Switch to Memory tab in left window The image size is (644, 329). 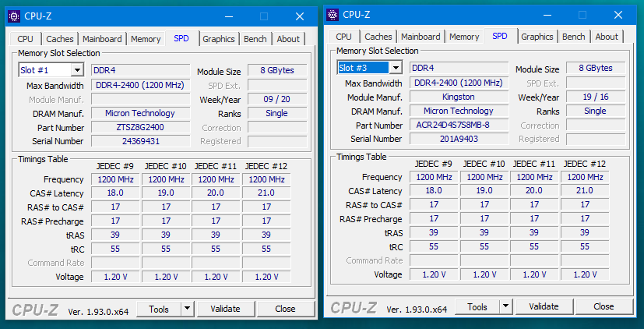(x=146, y=39)
